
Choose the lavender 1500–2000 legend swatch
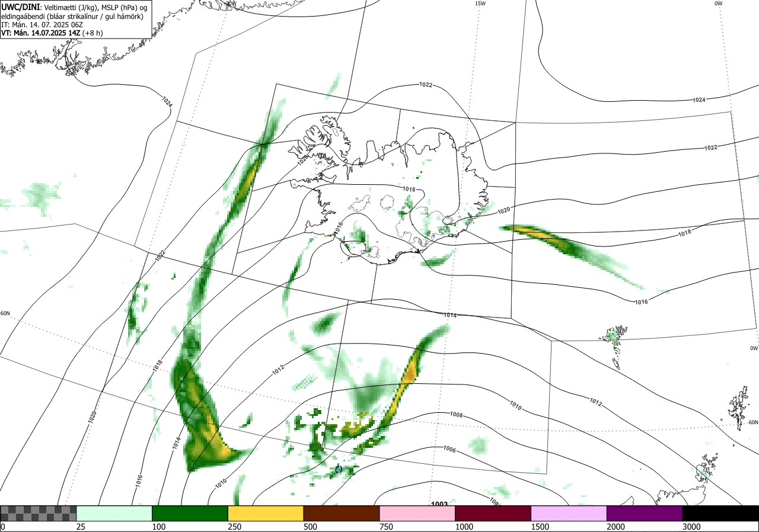(x=569, y=513)
